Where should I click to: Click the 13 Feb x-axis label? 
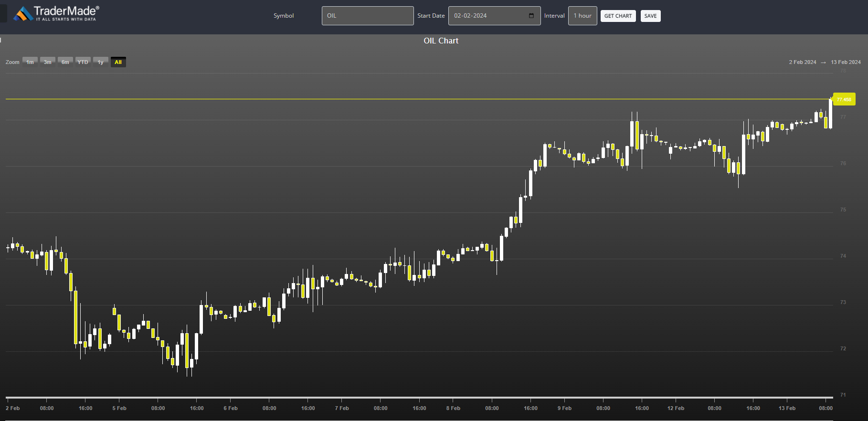point(787,408)
